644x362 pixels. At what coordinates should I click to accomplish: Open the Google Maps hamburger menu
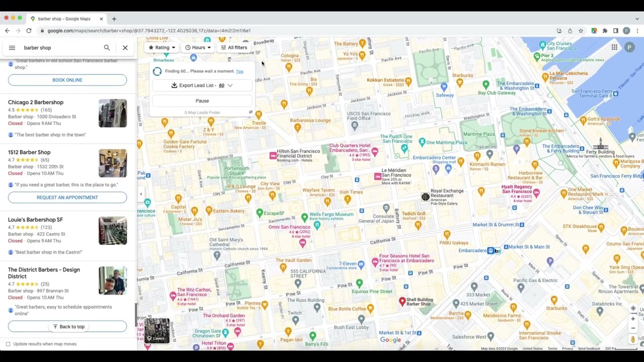(x=12, y=48)
